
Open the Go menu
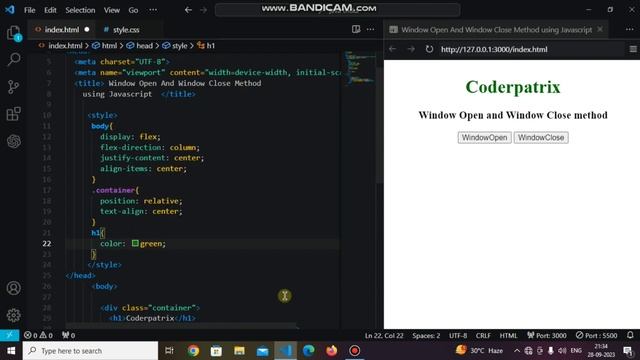click(x=133, y=10)
